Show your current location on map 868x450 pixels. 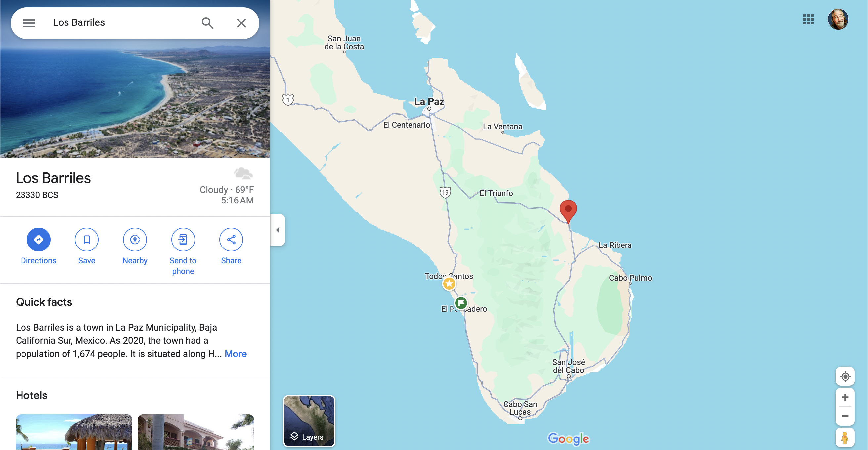pos(845,376)
